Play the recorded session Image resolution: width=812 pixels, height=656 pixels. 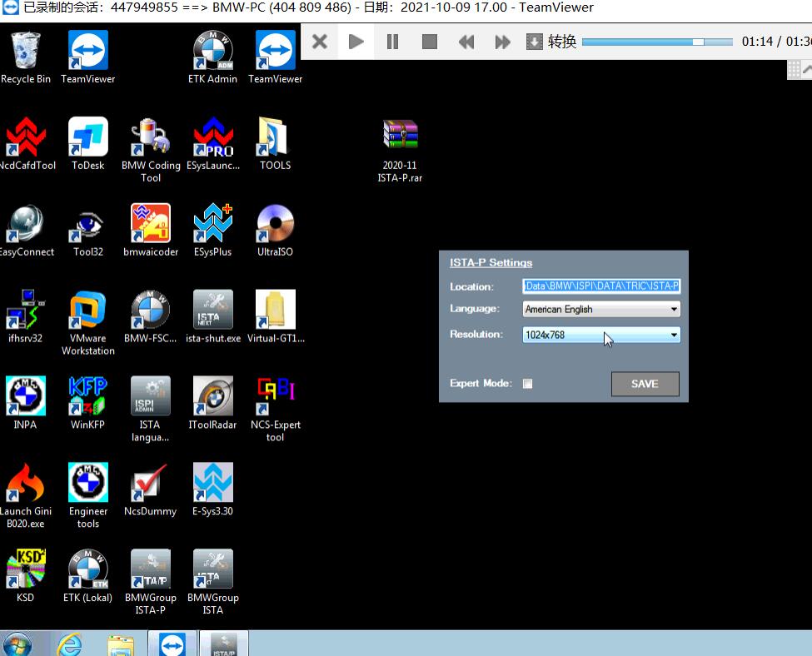click(356, 42)
